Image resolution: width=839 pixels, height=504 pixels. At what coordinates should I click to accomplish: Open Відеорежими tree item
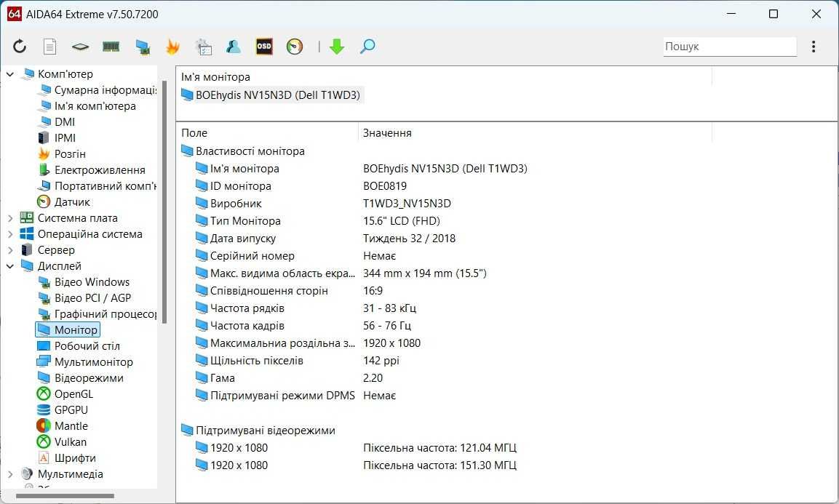point(80,378)
